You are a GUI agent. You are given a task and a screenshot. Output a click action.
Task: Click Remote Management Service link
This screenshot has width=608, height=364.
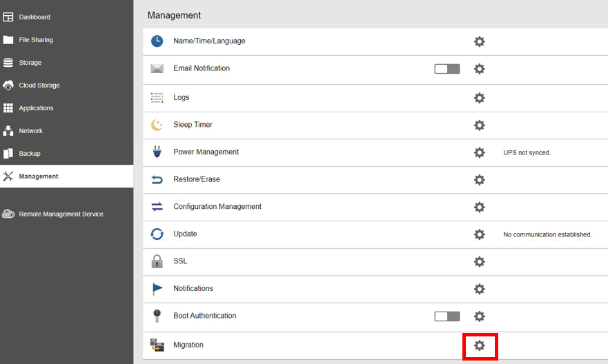click(x=61, y=214)
